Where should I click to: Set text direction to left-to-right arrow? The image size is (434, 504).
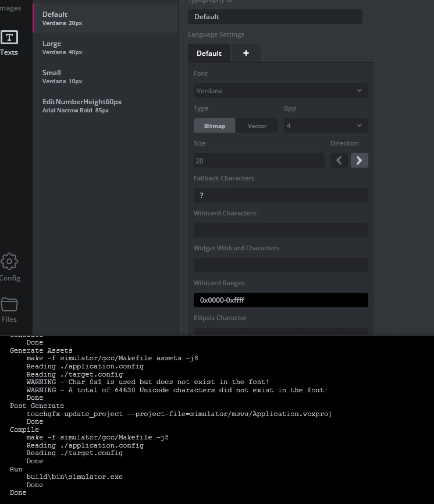click(359, 161)
